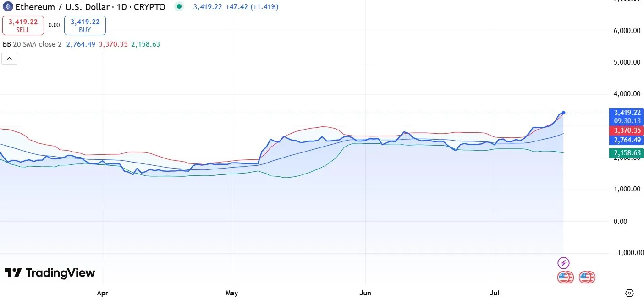
Task: Click the first US flag economic event icon
Action: (565, 277)
